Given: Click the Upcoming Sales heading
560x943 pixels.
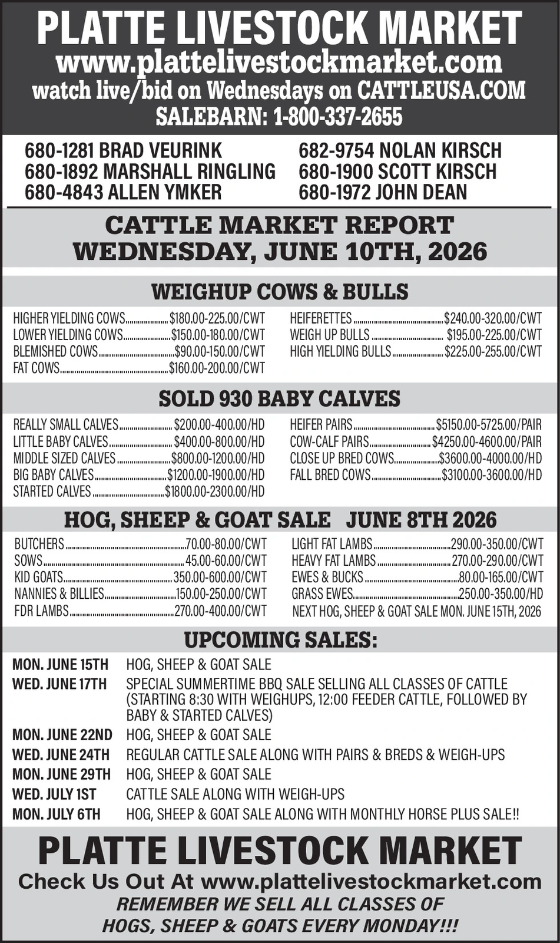Looking at the screenshot, I should (280, 640).
